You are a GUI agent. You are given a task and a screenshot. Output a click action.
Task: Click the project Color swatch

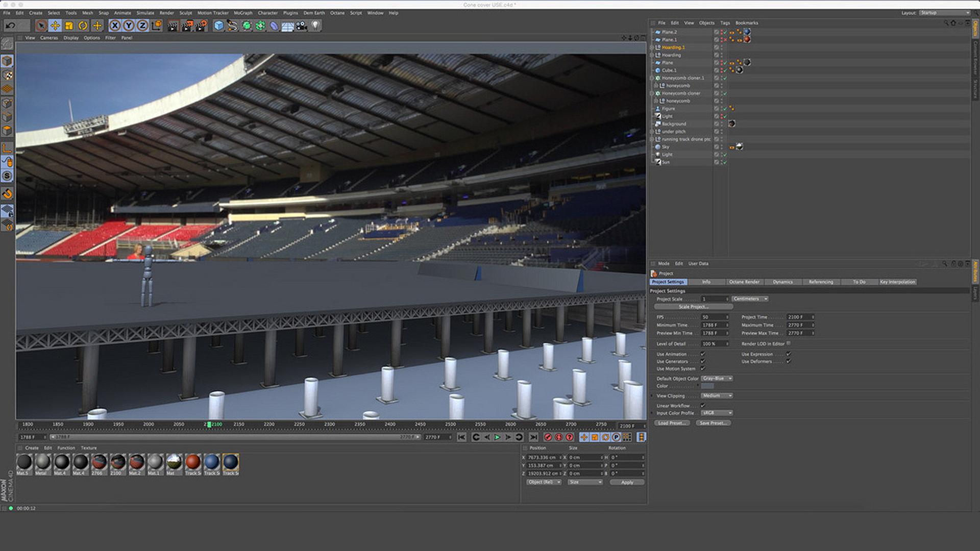(x=708, y=386)
